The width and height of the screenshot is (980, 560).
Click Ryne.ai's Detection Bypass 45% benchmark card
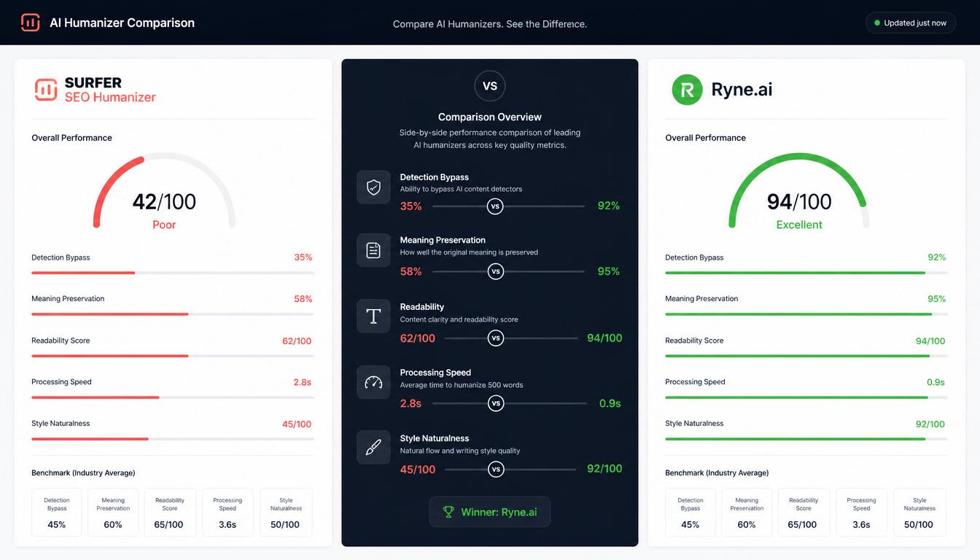point(691,513)
